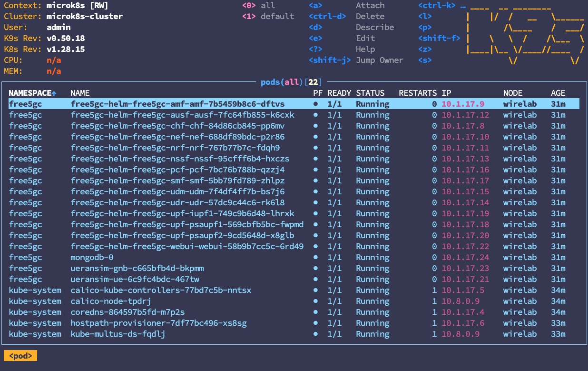The image size is (588, 371).
Task: Click the PF dot in the mongodb-0 row
Action: (x=315, y=257)
